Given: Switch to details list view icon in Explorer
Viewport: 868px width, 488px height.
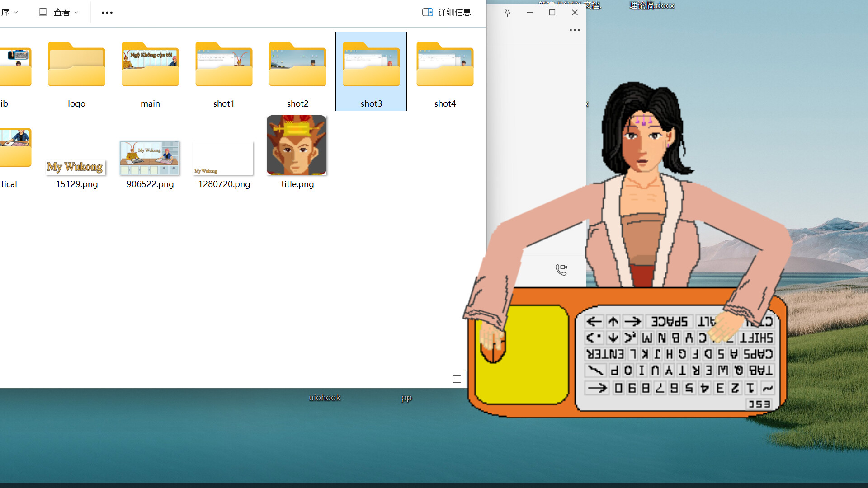Looking at the screenshot, I should coord(457,379).
